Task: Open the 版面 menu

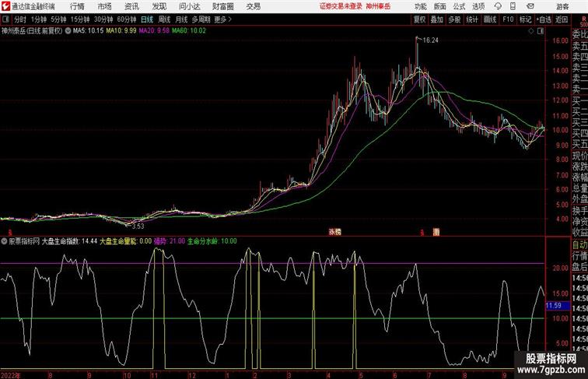Action: [x=440, y=6]
